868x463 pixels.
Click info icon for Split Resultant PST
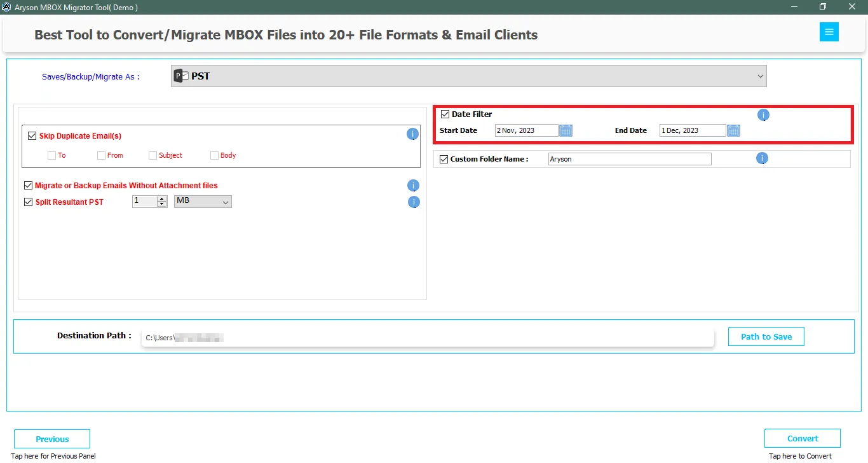414,202
